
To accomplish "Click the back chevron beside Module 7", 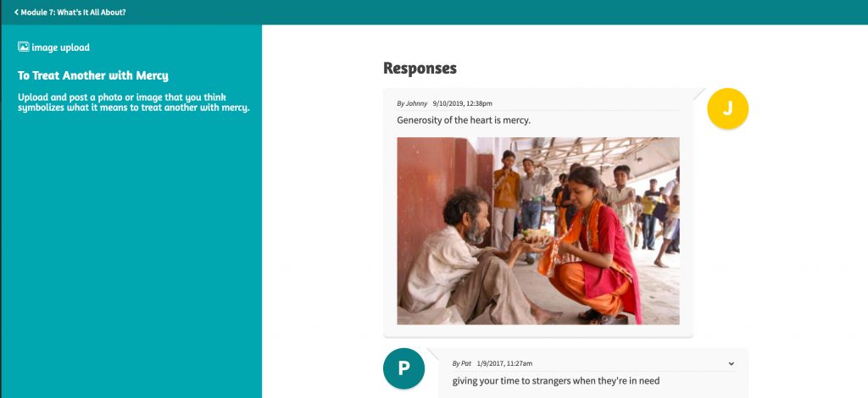I will point(17,12).
